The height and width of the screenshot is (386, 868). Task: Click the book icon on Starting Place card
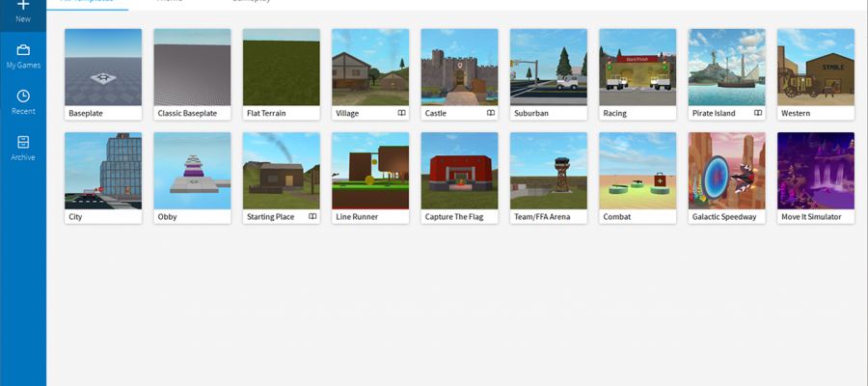(312, 216)
